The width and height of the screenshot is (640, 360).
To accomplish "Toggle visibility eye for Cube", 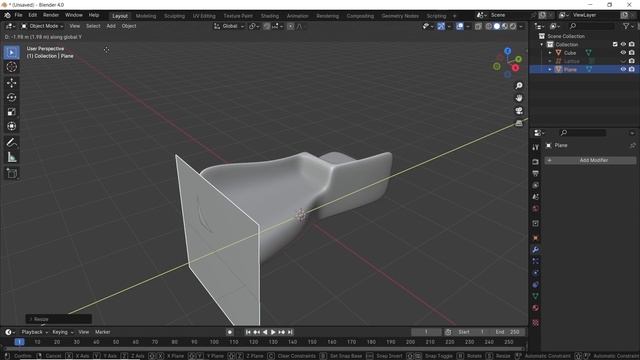I will 623,53.
